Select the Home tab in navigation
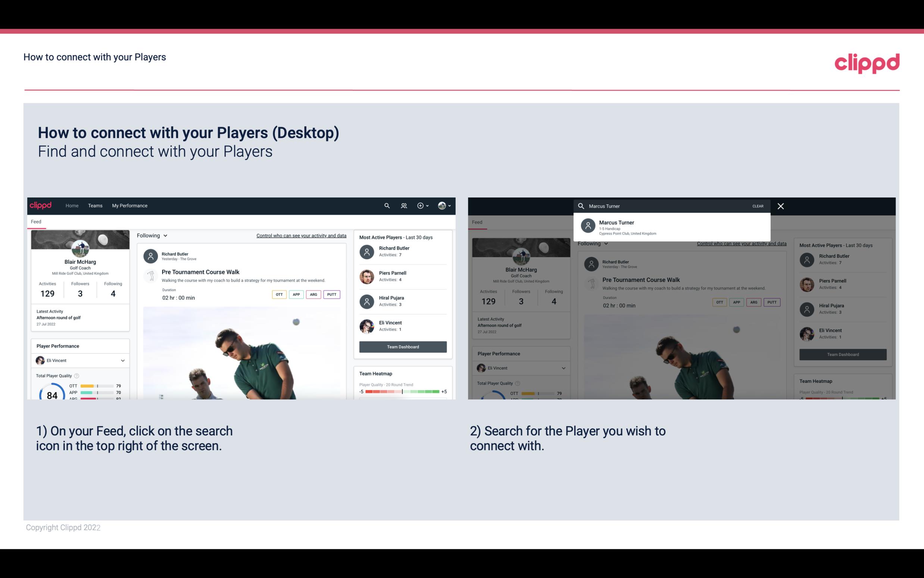Screen dimensions: 924x578 (71, 205)
